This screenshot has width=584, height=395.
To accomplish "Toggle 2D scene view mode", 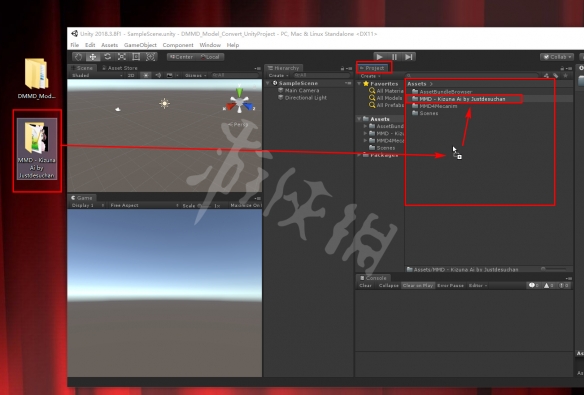I will point(131,75).
